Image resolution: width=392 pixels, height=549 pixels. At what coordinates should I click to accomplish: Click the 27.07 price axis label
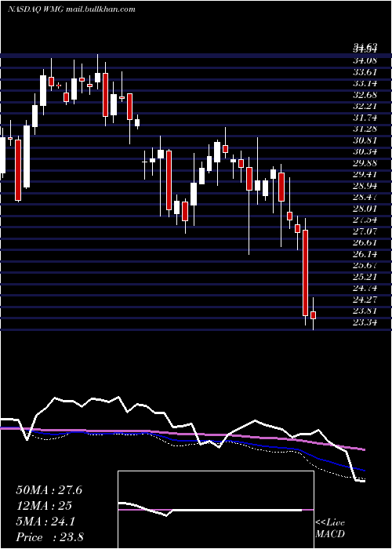point(365,231)
